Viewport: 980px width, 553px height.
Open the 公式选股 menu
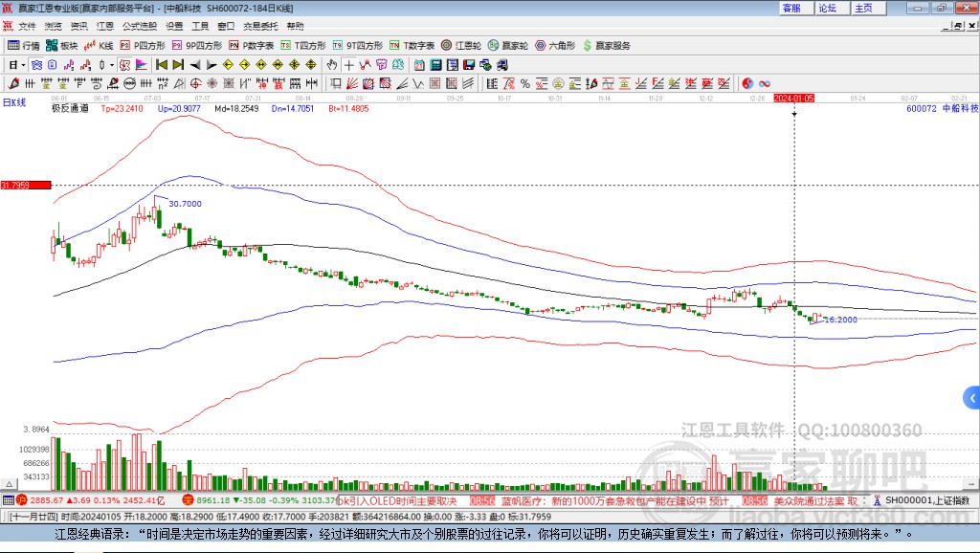pyautogui.click(x=139, y=26)
